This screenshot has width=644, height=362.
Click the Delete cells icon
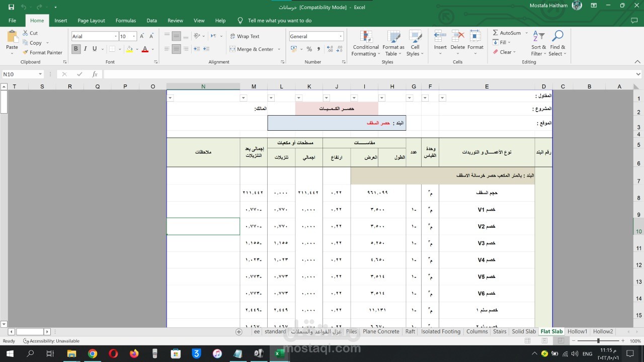click(458, 37)
